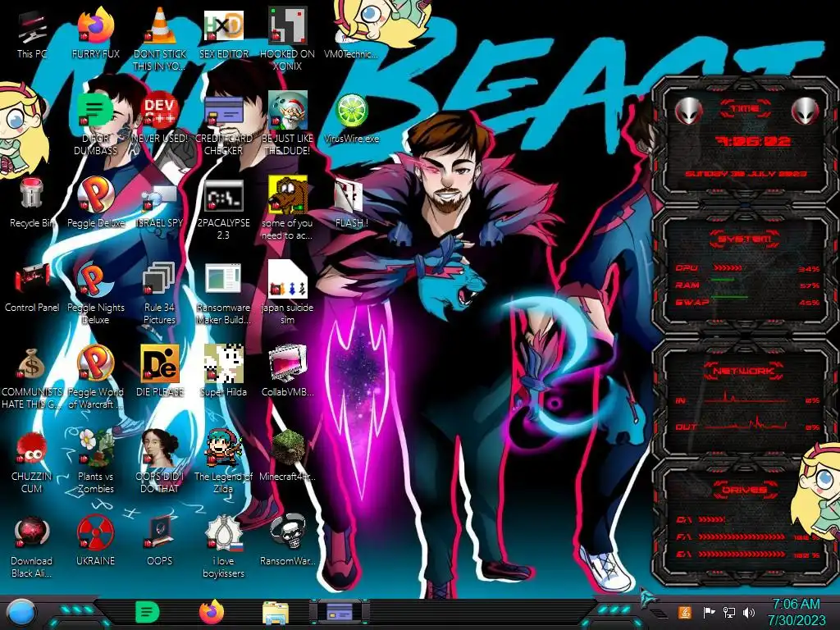Screen dimensions: 840x630
Task: Select the Download Black Ali... icon
Action: click(32, 546)
